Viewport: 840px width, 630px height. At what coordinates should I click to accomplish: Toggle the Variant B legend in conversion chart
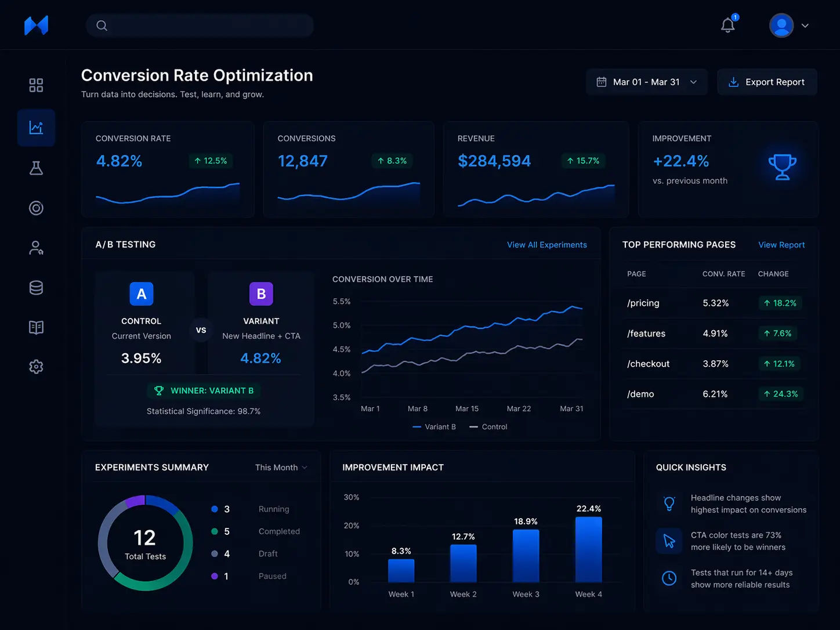[434, 426]
